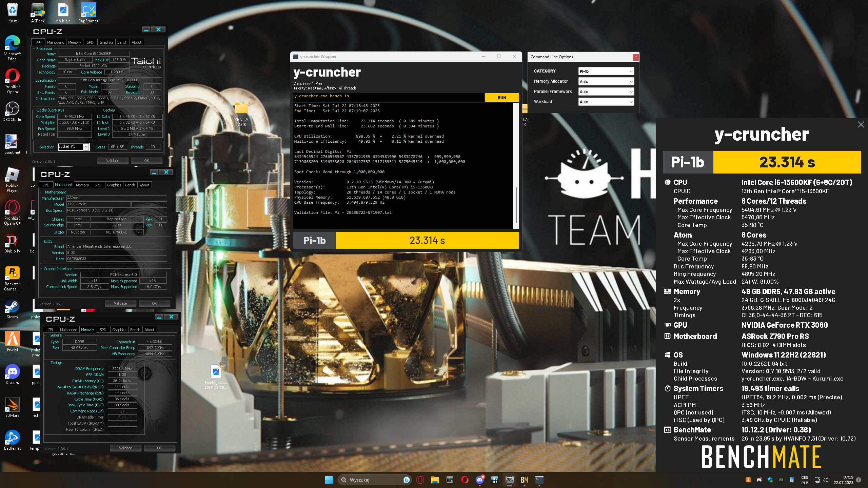Launch Microsoft Edge from the desktop
Viewport: 868px width, 488px height.
[x=13, y=48]
